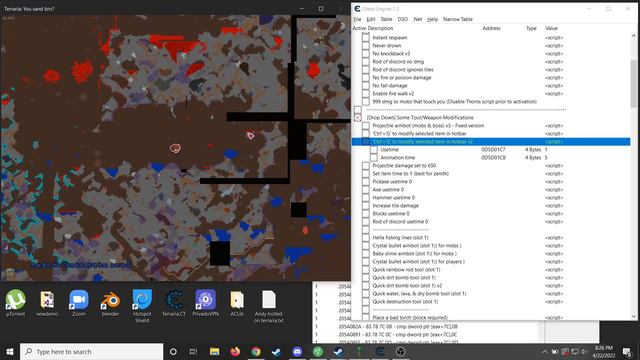This screenshot has width=640, height=360.
Task: Tick 'Quick destruction tool (slot 1)' checkbox
Action: (366, 302)
